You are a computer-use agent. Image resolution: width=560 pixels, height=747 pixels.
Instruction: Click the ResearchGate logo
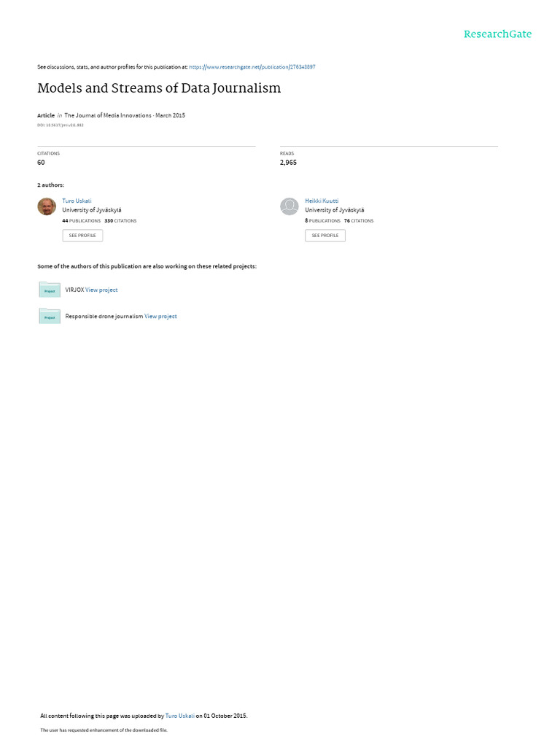click(x=497, y=34)
